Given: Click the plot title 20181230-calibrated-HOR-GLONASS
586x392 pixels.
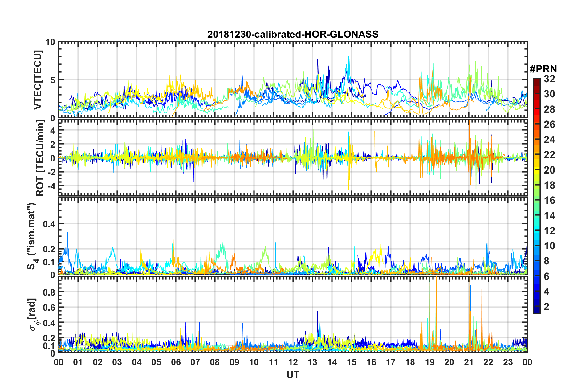Looking at the screenshot, I should point(293,34).
